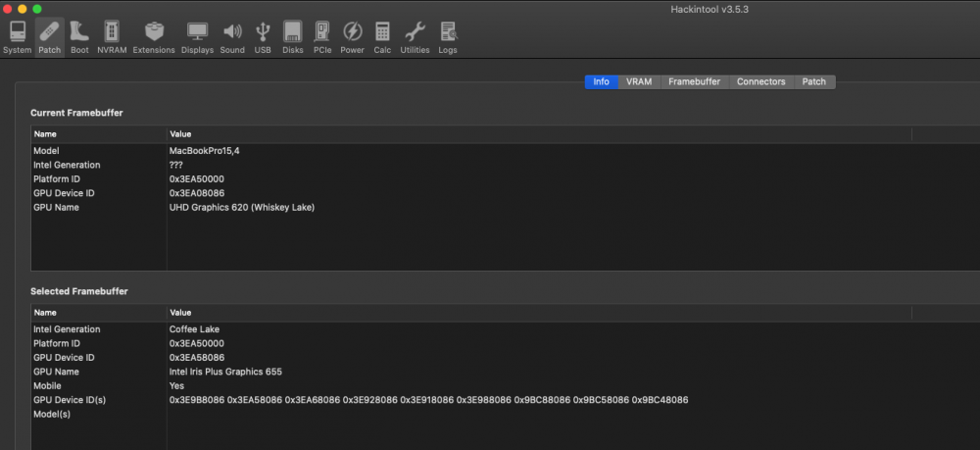This screenshot has height=450, width=980.
Task: Switch to the Patch segmented tab
Action: (x=813, y=82)
